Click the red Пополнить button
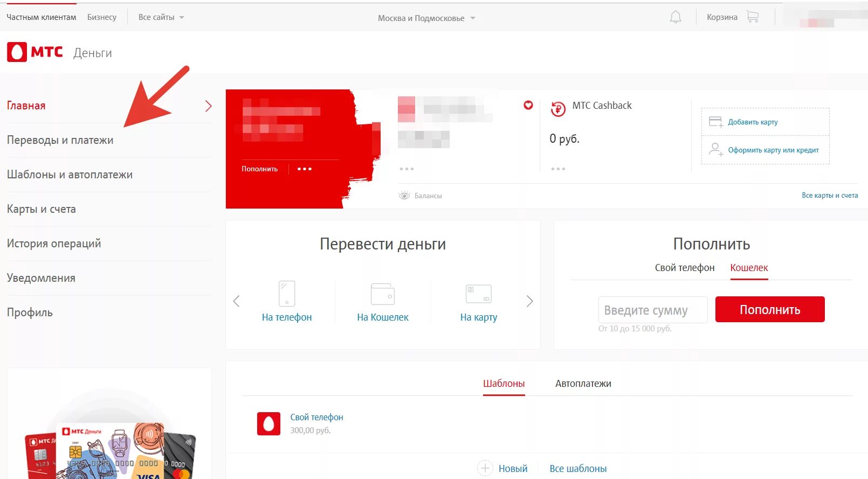The height and width of the screenshot is (479, 868). 770,309
